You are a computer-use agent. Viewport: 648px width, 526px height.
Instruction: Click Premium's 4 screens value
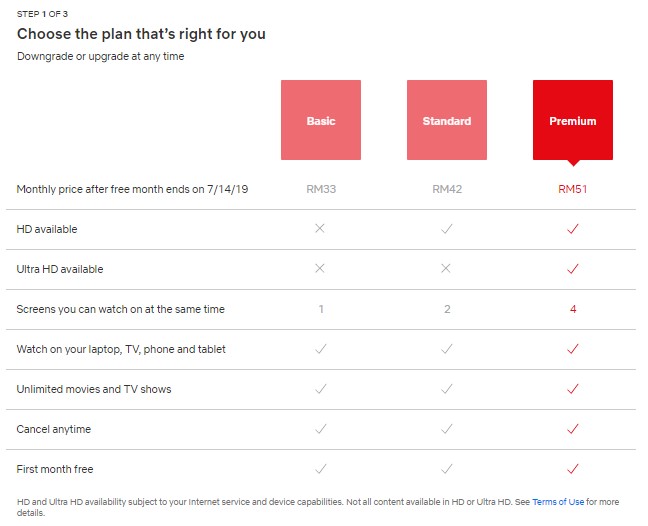pyautogui.click(x=573, y=309)
